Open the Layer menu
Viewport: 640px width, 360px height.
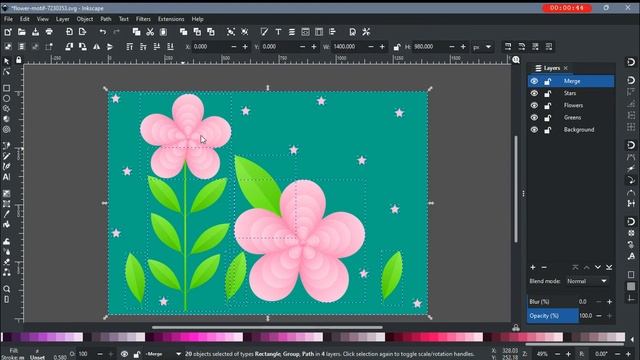point(62,19)
